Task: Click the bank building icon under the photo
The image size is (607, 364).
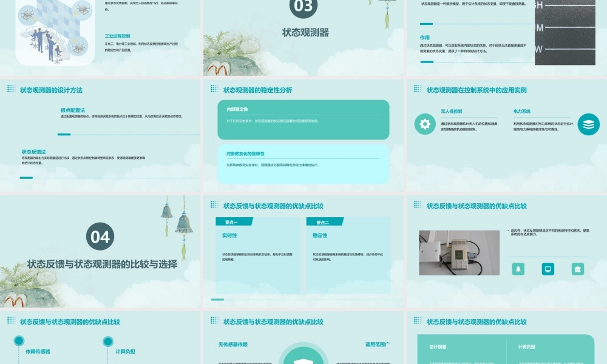Action: tap(578, 269)
